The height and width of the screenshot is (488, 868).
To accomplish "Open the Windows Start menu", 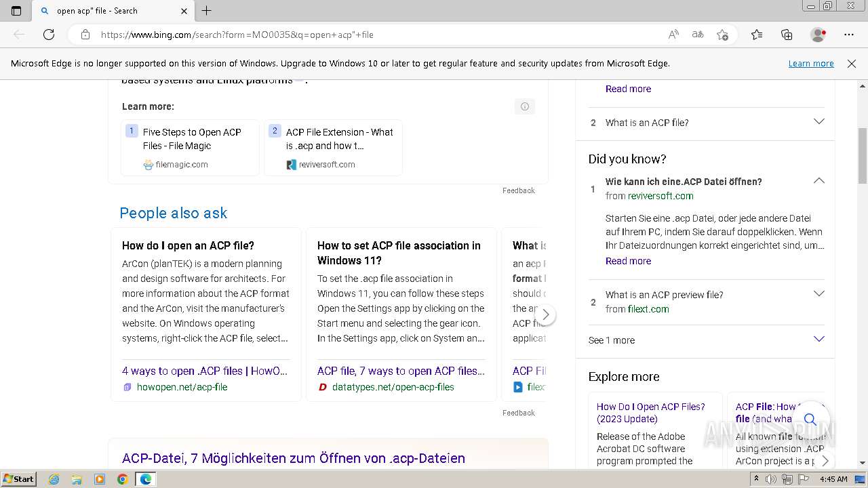I will pyautogui.click(x=18, y=479).
